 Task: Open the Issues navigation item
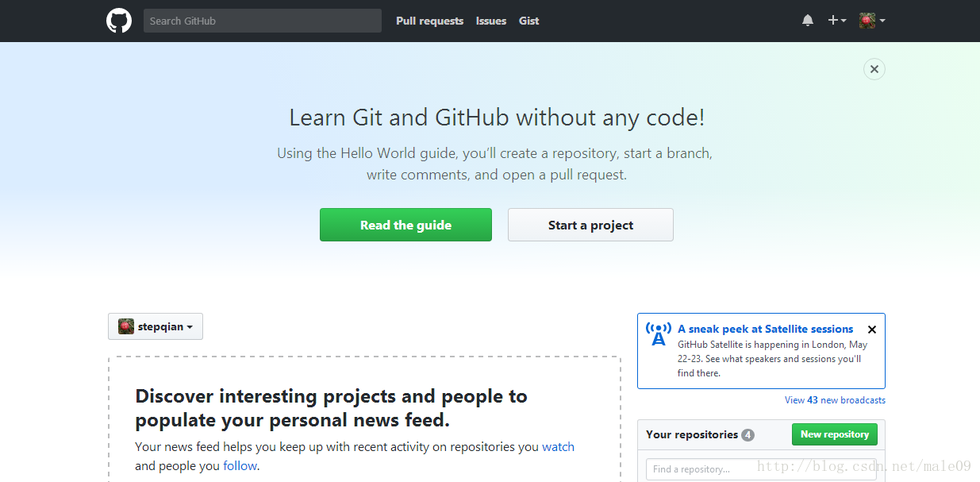[x=491, y=21]
